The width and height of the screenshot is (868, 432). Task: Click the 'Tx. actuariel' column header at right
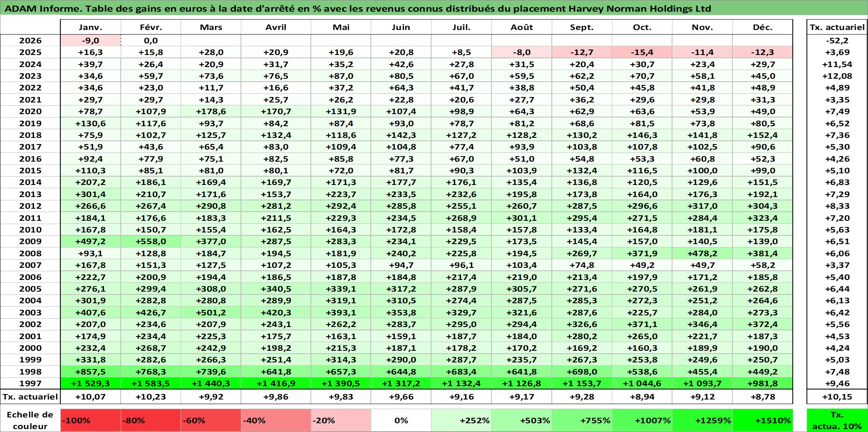tap(837, 27)
